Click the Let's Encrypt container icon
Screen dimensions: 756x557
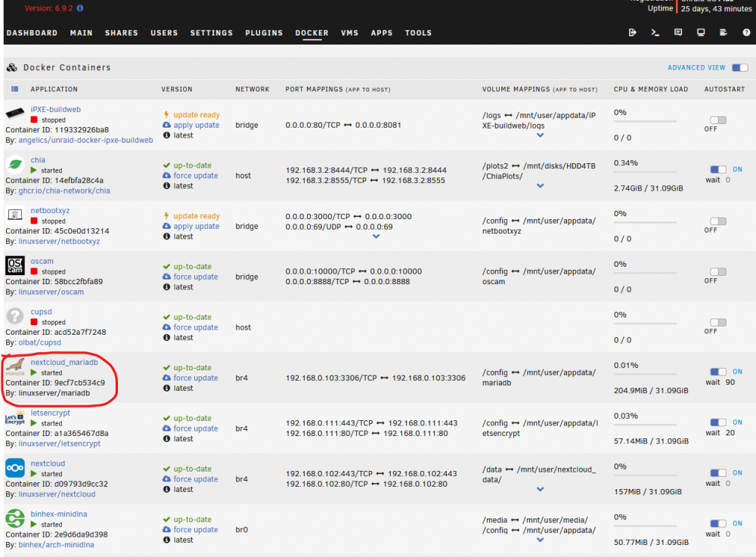[15, 417]
